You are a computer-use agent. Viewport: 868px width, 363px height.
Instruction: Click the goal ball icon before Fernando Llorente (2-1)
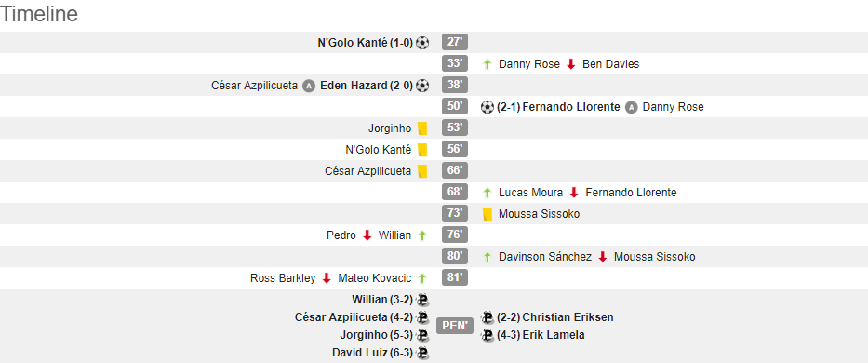(x=487, y=107)
